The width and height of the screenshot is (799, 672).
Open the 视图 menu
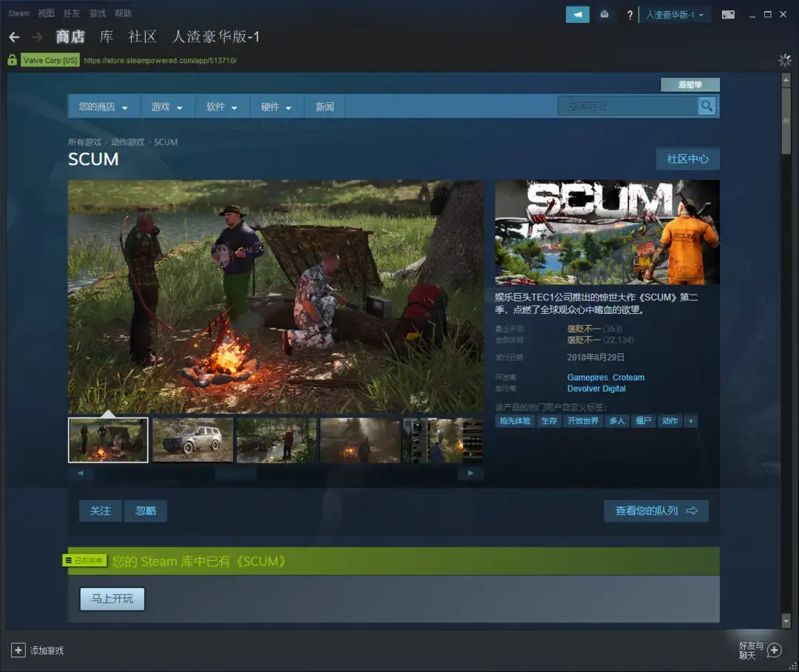tap(47, 13)
